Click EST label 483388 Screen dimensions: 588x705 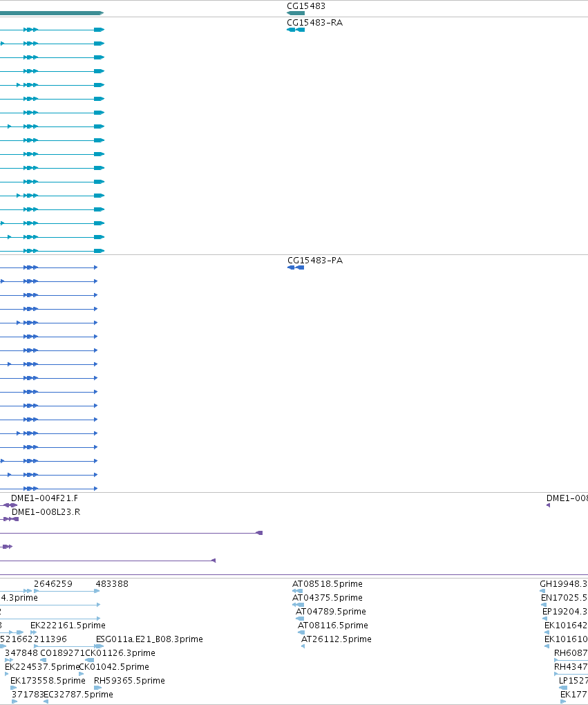click(x=112, y=583)
